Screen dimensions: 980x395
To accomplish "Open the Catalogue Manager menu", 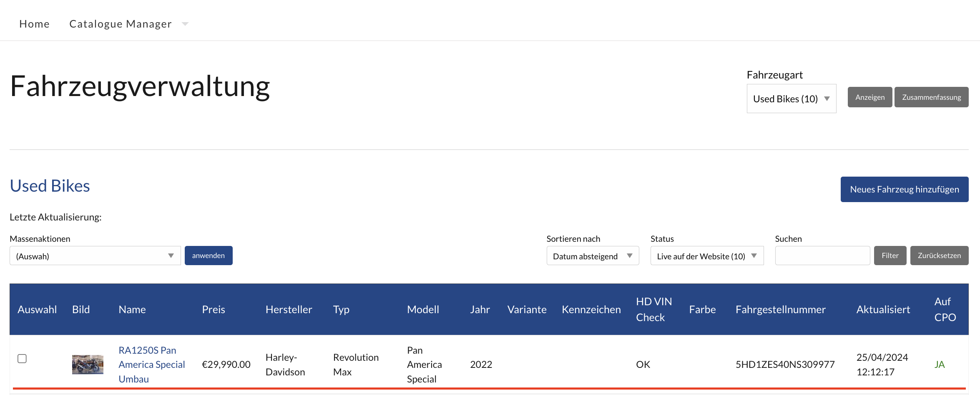I will [120, 24].
